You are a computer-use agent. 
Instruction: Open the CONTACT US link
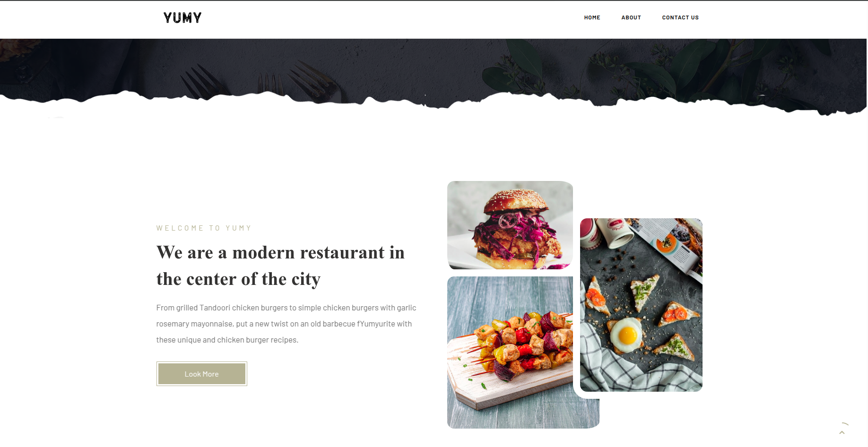click(680, 17)
